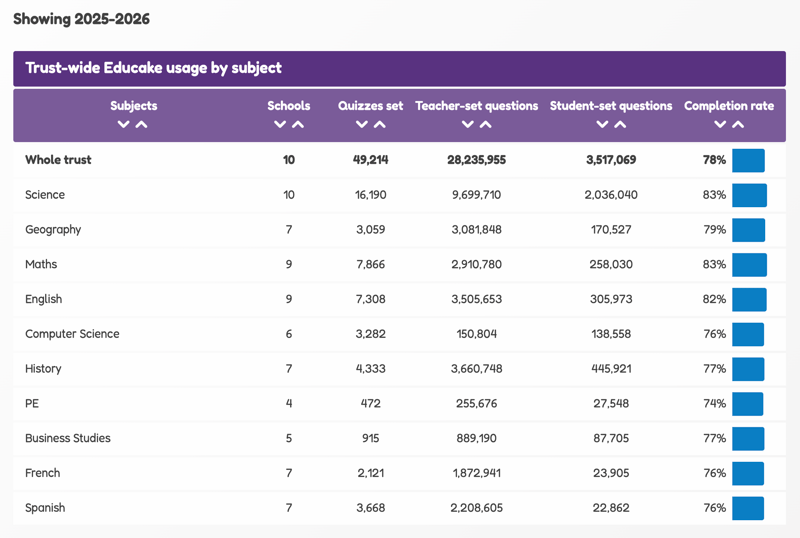Click Spanish teacher-set value 2,208,605
The height and width of the screenshot is (538, 800).
click(477, 507)
